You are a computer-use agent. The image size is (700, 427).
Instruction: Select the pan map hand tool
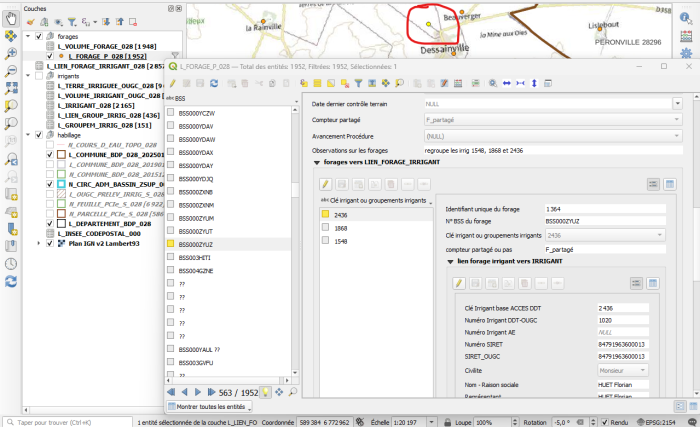(x=10, y=17)
